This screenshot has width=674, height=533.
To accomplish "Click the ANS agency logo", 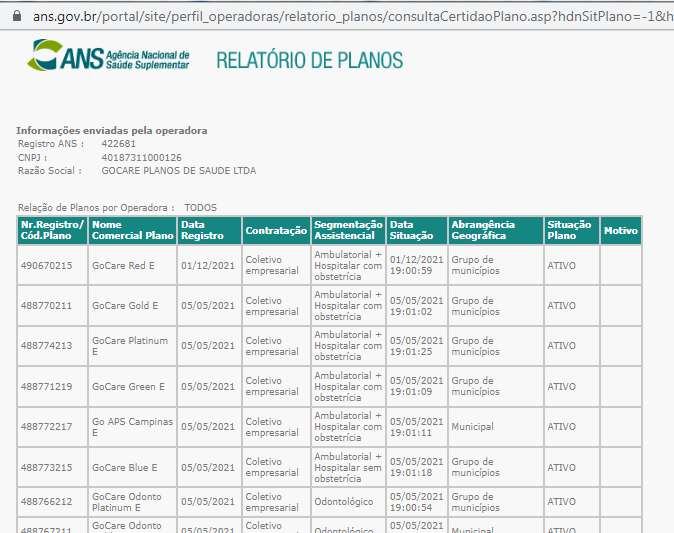I will click(108, 55).
